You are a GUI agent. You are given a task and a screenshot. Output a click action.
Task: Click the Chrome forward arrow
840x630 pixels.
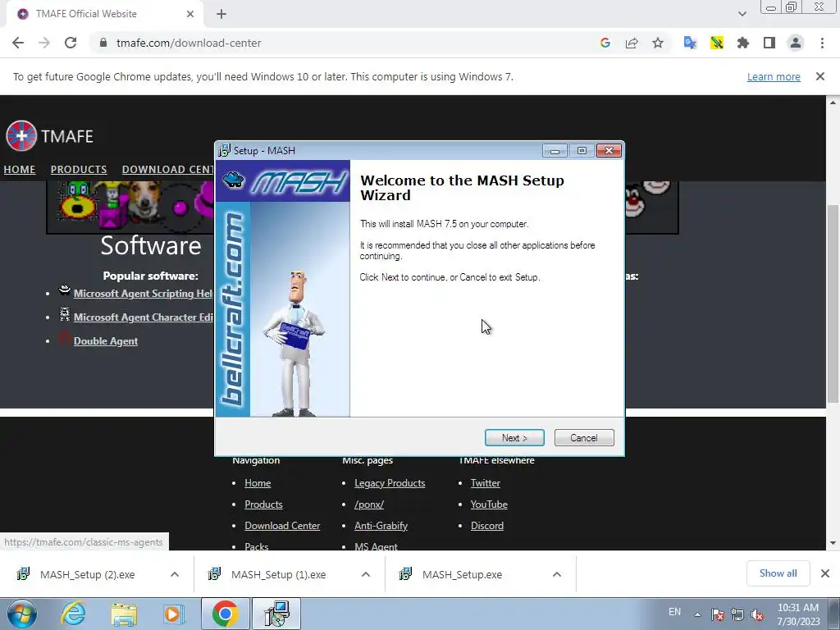44,43
